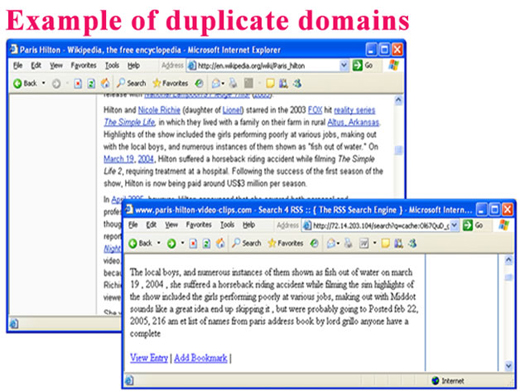Click the yellow Discuss icon in the Wikipedia window
The height and width of the screenshot is (392, 520).
click(270, 83)
